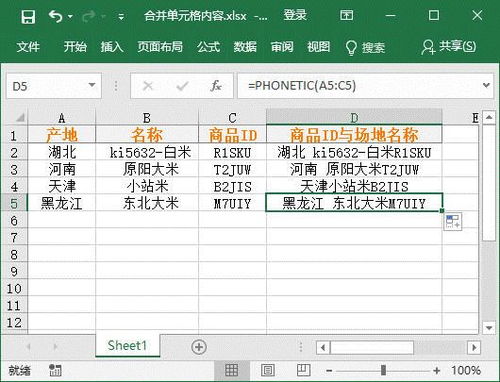This screenshot has width=500, height=382.
Task: Click vertical scrollbar down arrow
Action: 489,328
